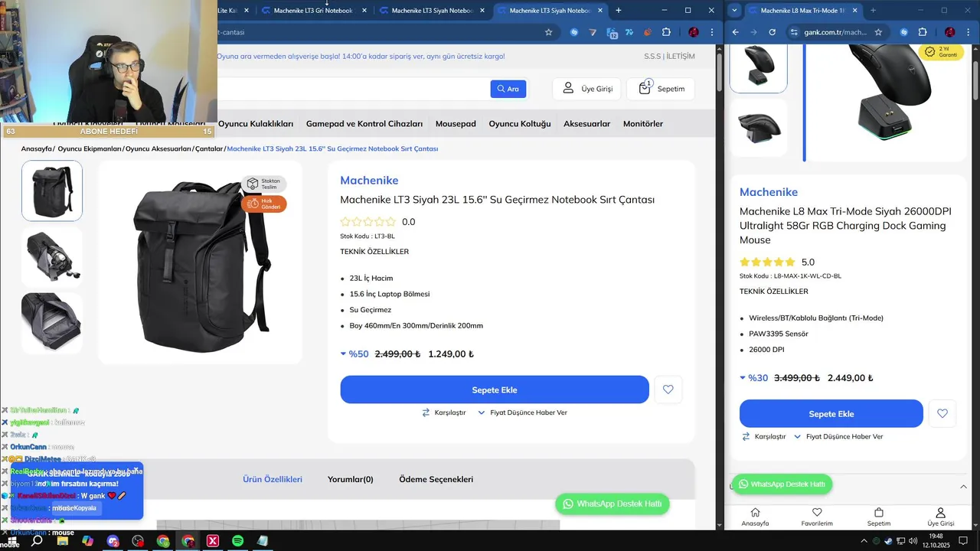Open the Extensions puzzle icon in left window

[x=666, y=32]
